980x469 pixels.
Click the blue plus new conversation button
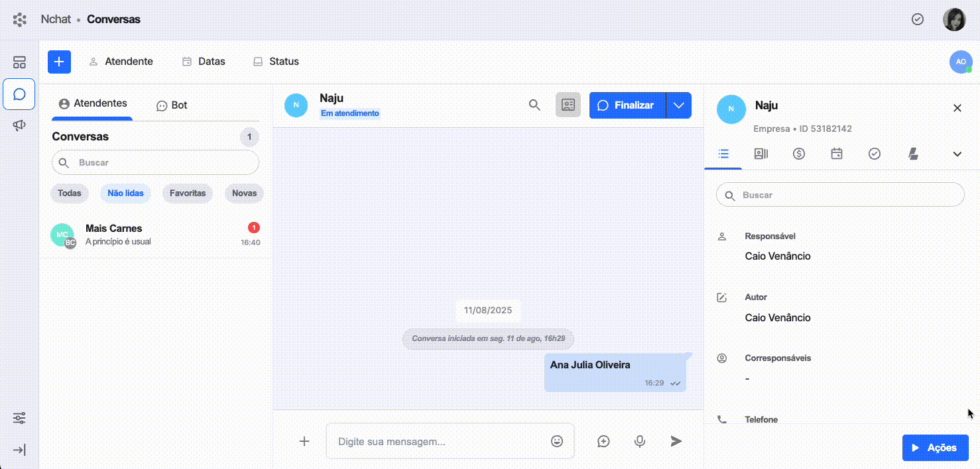[59, 62]
